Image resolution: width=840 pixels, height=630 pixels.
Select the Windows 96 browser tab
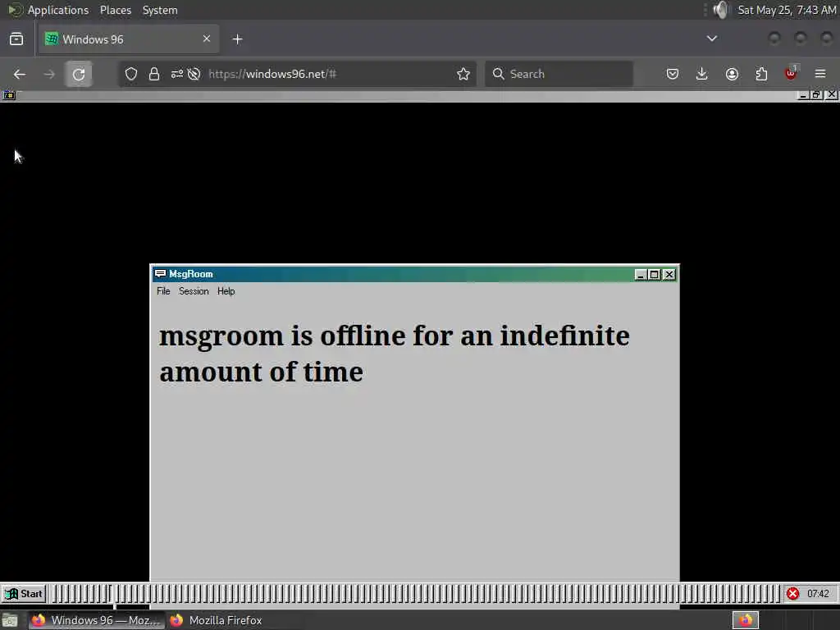pos(129,39)
